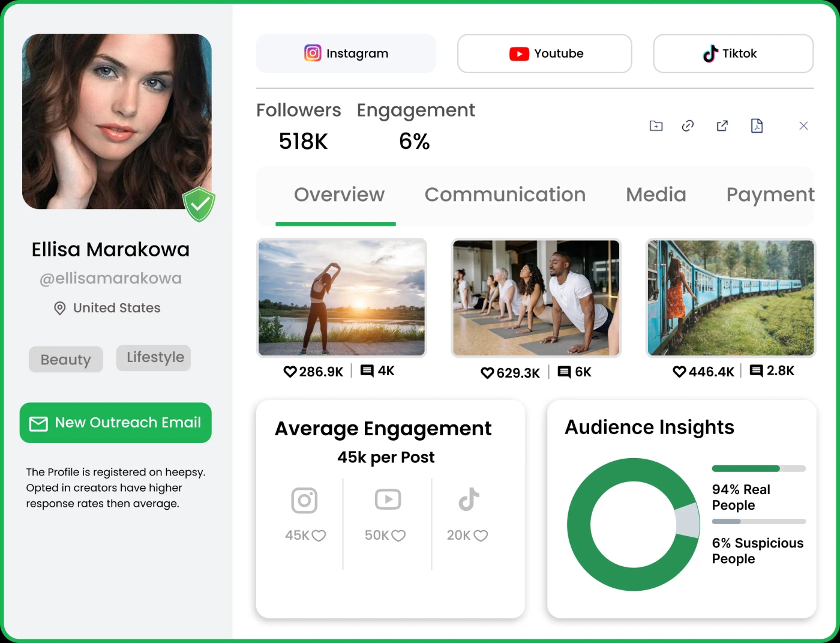Screen dimensions: 840x643
Task: Click the 94% Real People progress bar
Action: (x=758, y=468)
